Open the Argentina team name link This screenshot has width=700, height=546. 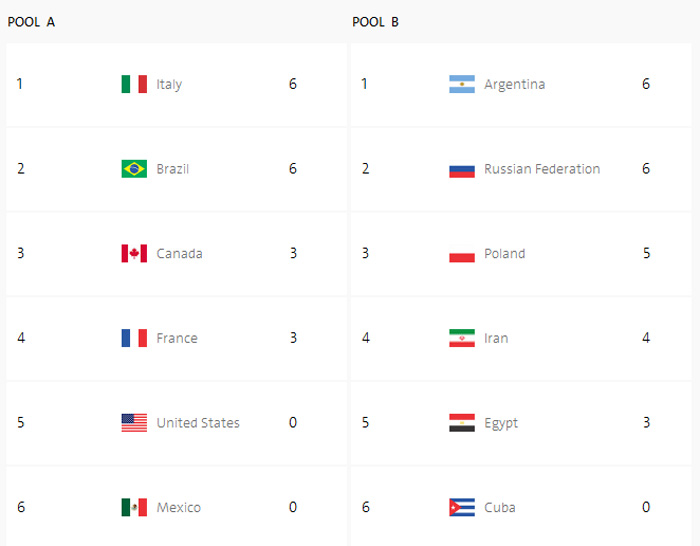click(x=514, y=84)
